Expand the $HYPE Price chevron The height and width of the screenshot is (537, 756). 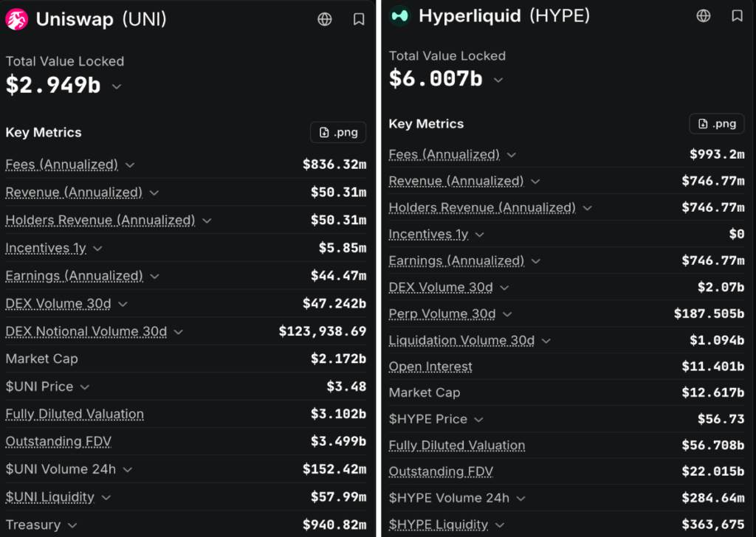pyautogui.click(x=478, y=420)
